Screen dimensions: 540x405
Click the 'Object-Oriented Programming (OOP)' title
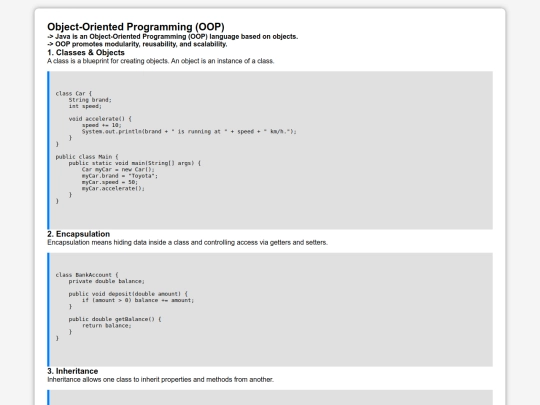[x=136, y=27]
